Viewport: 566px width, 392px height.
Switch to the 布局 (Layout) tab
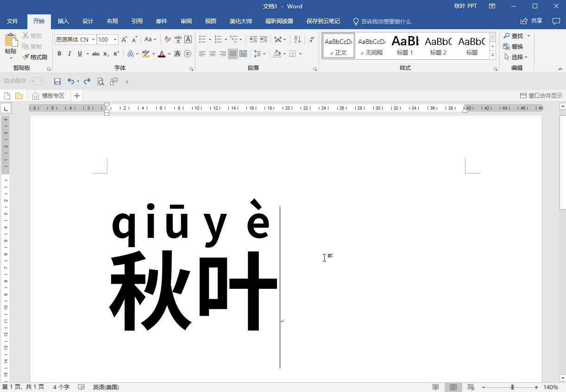112,21
